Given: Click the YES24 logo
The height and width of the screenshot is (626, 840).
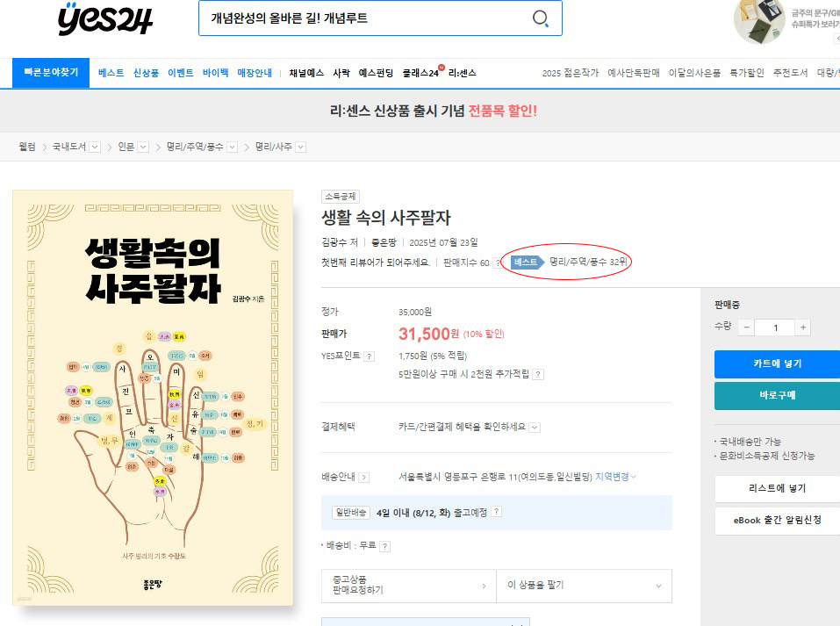Looking at the screenshot, I should pos(105,18).
